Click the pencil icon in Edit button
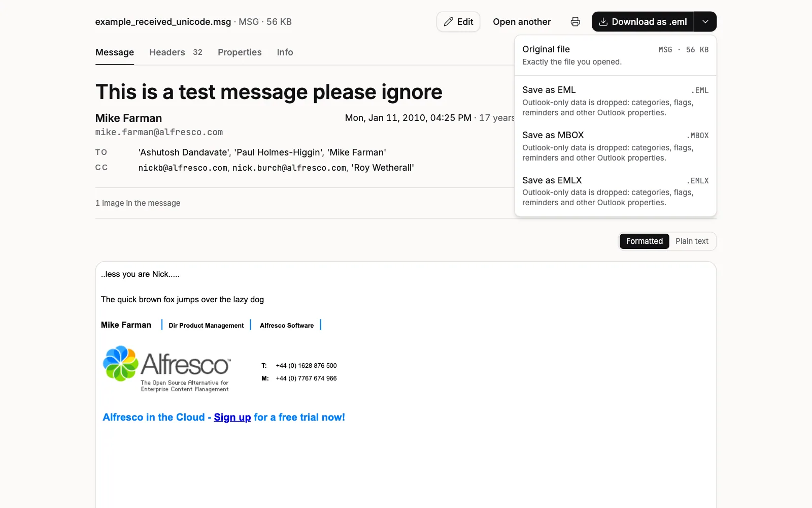Viewport: 812px width, 508px height. 449,22
